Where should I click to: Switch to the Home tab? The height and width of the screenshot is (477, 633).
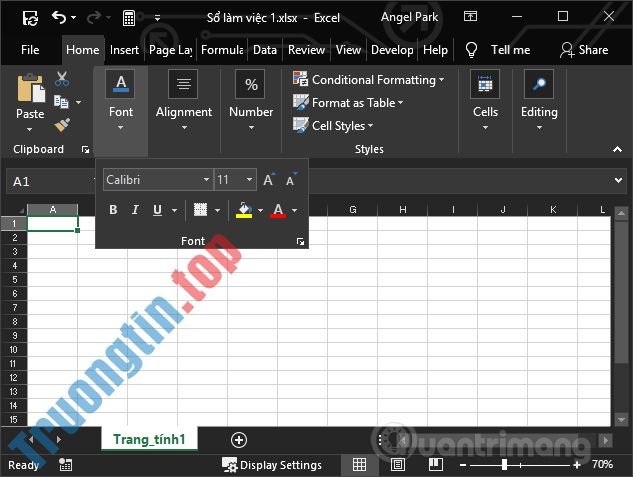click(x=83, y=50)
